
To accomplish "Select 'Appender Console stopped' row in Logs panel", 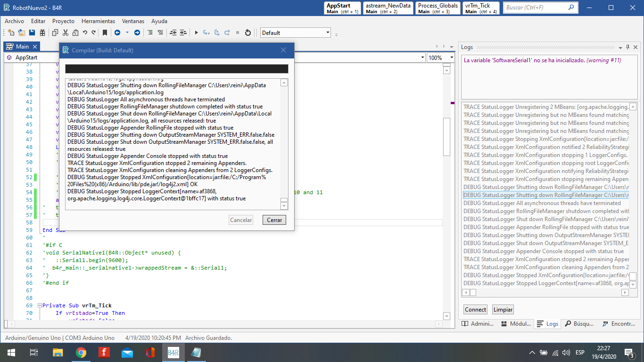I will click(546, 251).
